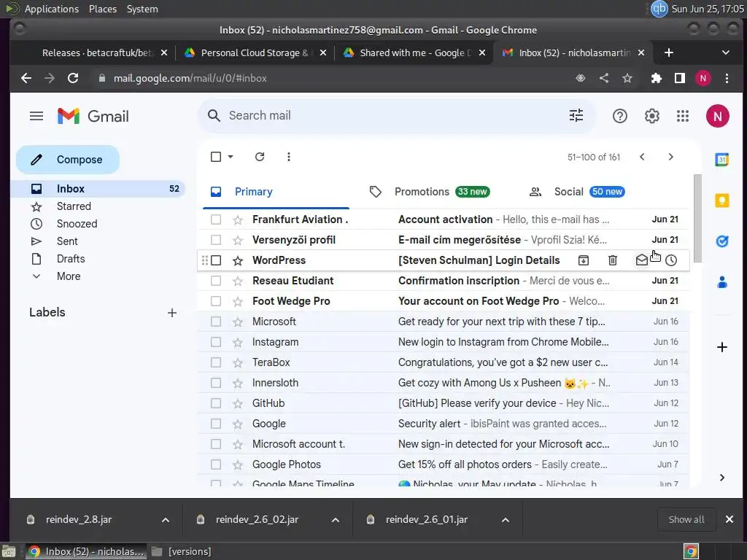Open Gmail settings gear icon
Screen dimensions: 747x560
tap(651, 116)
